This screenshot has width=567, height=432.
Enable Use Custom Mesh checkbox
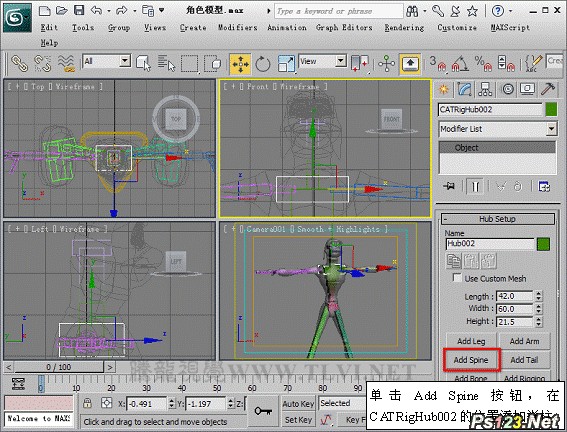pyautogui.click(x=457, y=278)
